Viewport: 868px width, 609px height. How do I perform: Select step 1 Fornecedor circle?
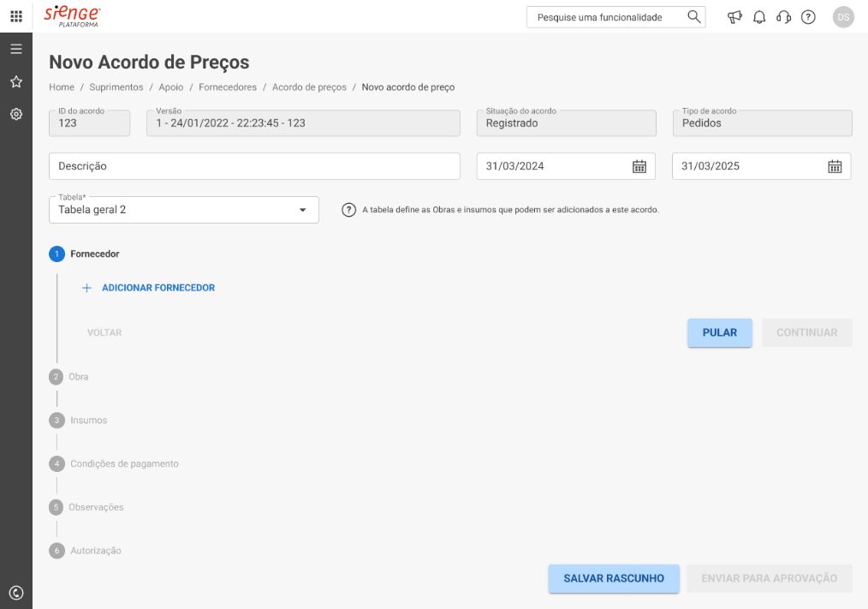point(56,254)
